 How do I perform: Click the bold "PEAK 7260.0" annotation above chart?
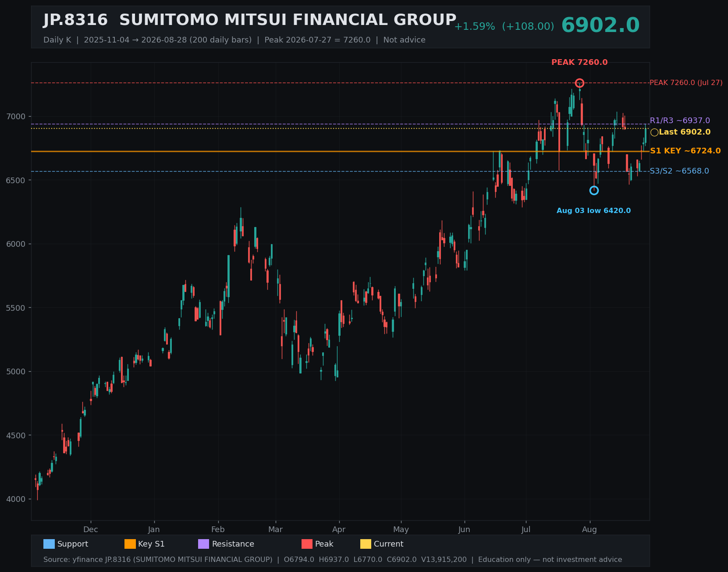coord(579,62)
